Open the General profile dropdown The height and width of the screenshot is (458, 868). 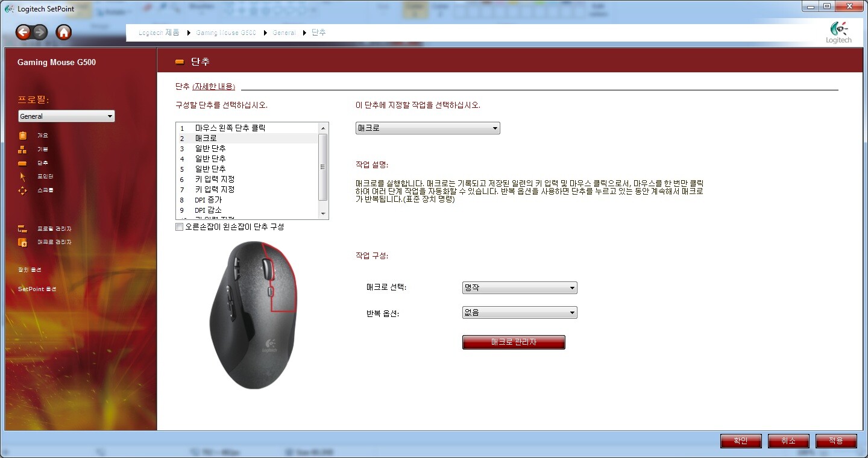pos(66,116)
